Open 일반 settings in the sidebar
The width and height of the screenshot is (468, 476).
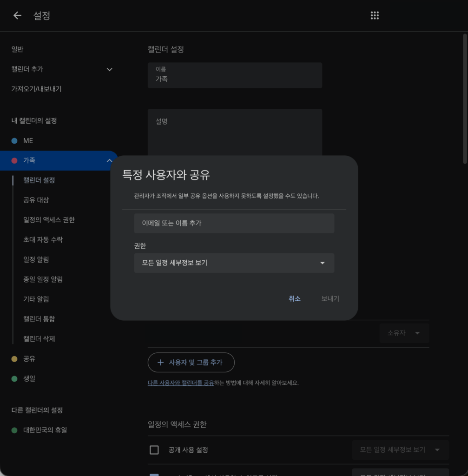pos(17,49)
